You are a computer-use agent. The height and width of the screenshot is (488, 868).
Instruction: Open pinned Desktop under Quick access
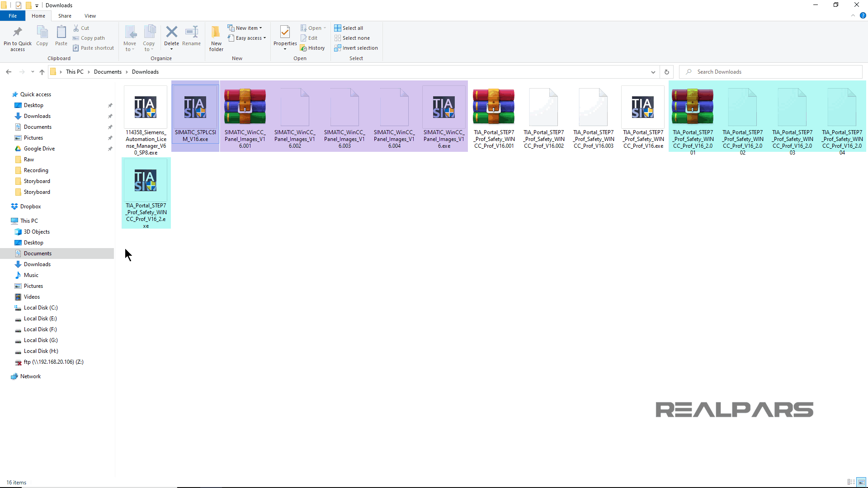pos(33,105)
